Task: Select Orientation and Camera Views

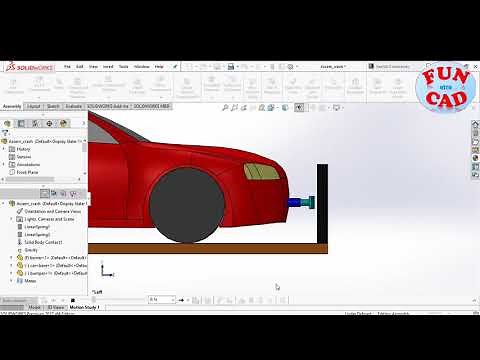Action: tap(49, 211)
